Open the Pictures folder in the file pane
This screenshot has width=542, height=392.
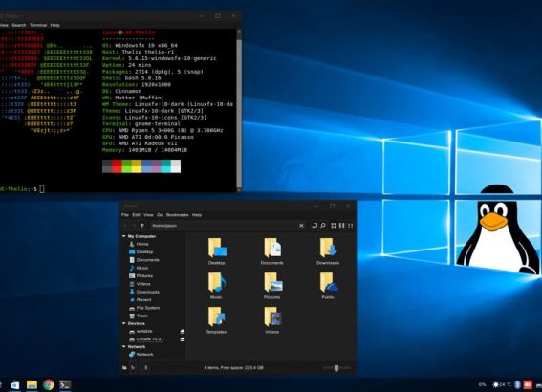pos(272,286)
